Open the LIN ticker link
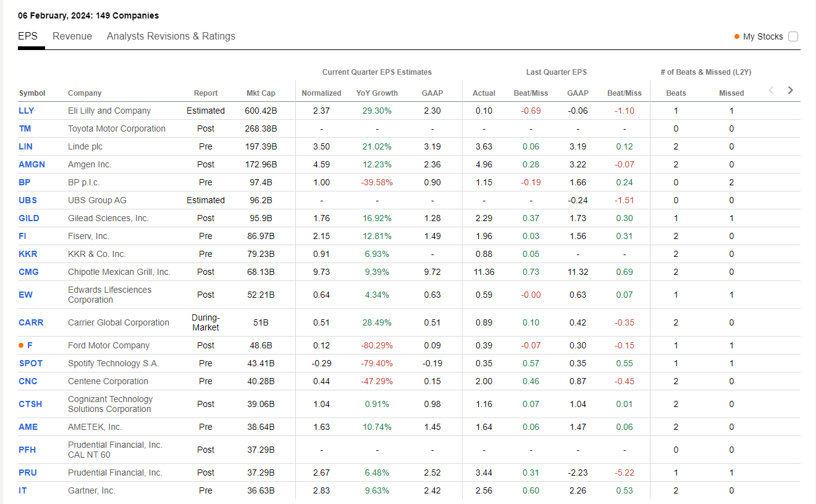This screenshot has width=816, height=504. tap(25, 146)
